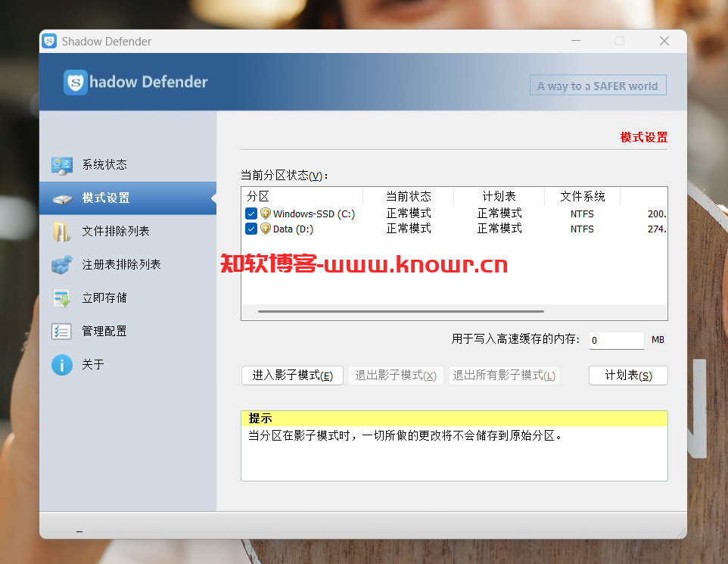The image size is (728, 564).
Task: Click the 文件排除列表 folder icon
Action: pyautogui.click(x=62, y=232)
